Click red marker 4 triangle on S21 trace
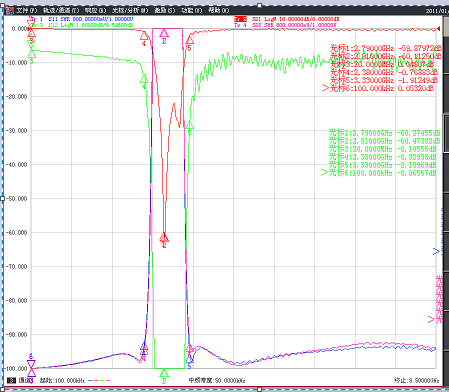The image size is (449, 392). pos(144,35)
